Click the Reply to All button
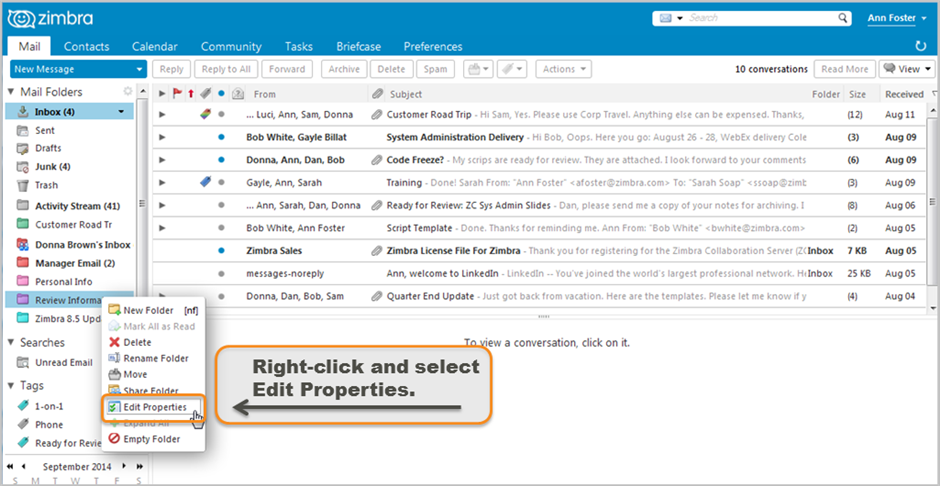940x486 pixels. [226, 69]
